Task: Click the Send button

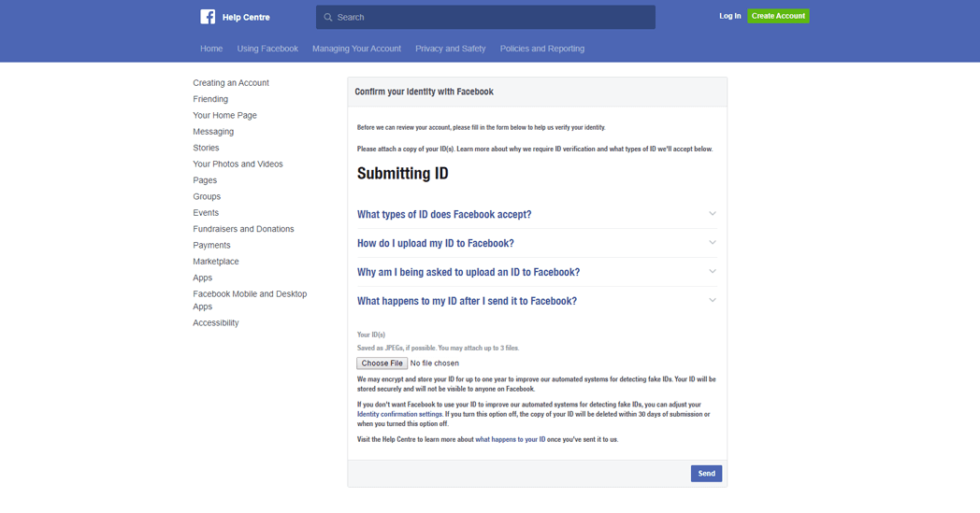Action: (x=706, y=474)
